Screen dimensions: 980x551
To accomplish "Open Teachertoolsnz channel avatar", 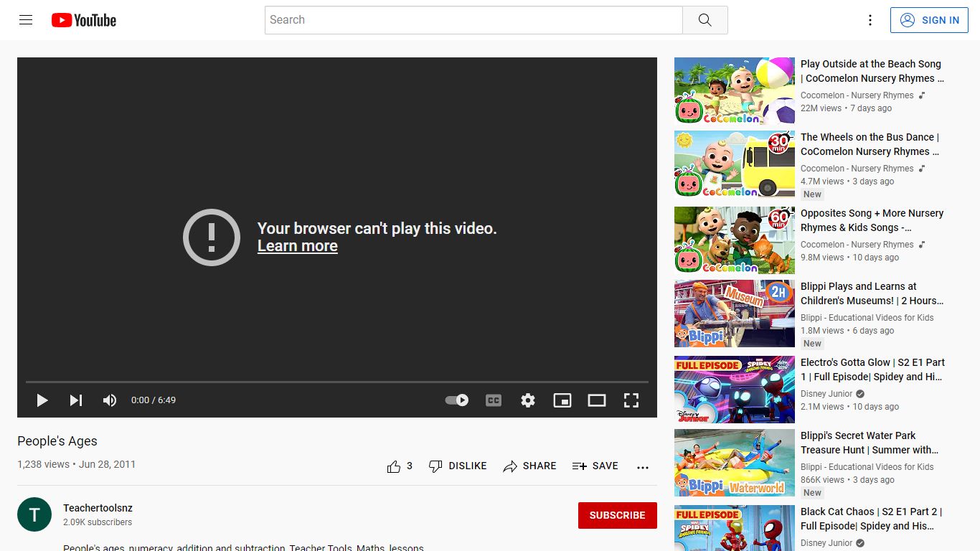I will pos(34,514).
